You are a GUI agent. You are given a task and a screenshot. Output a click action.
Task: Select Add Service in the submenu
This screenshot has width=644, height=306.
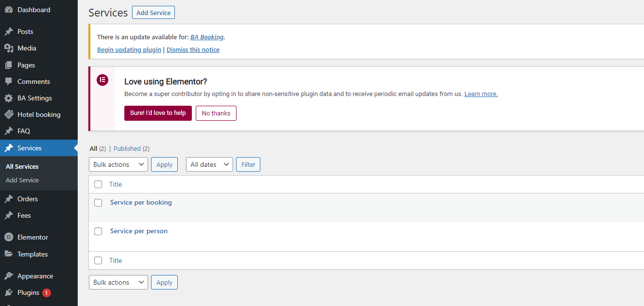point(22,180)
